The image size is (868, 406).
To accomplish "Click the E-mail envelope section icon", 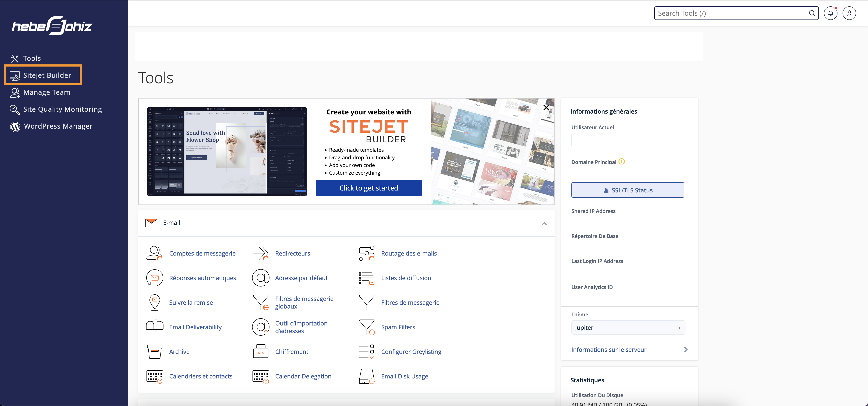I will pyautogui.click(x=151, y=223).
